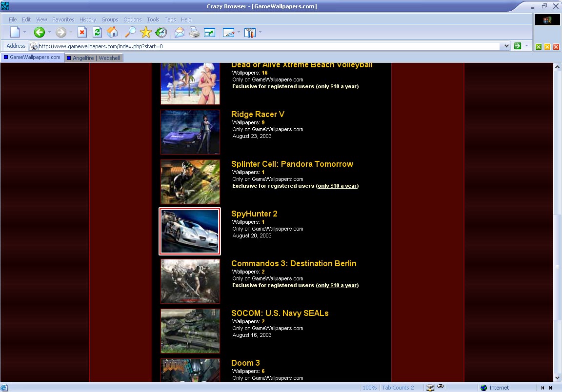
Task: Open the File menu
Action: click(13, 20)
